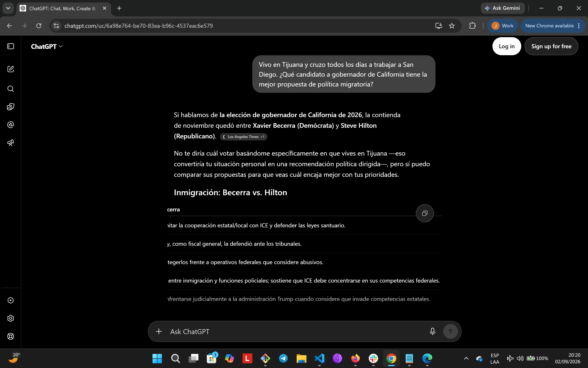Show hidden system tray icons
The width and height of the screenshot is (588, 368).
tap(466, 358)
